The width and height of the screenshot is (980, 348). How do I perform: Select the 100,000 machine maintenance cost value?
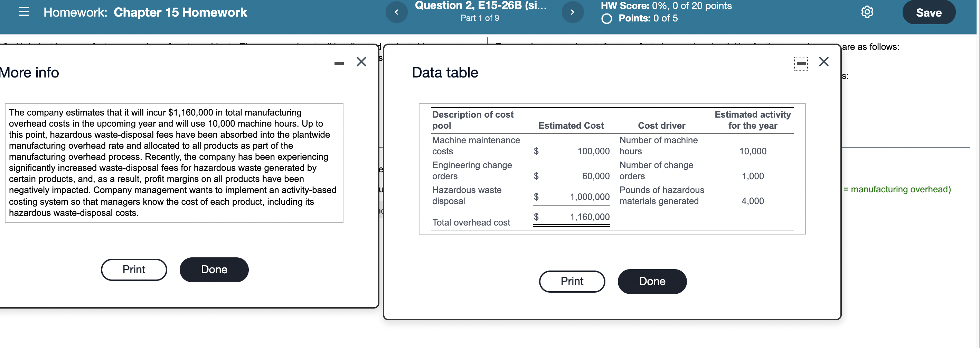(593, 151)
